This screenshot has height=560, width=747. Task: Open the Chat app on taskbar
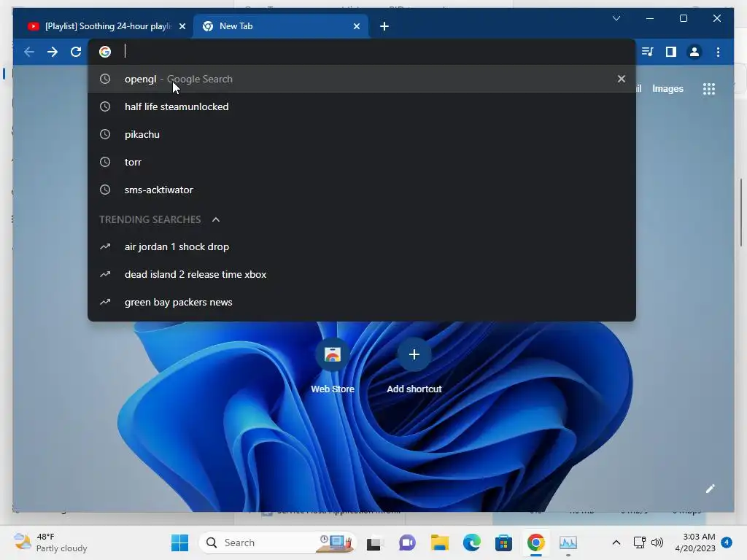407,542
